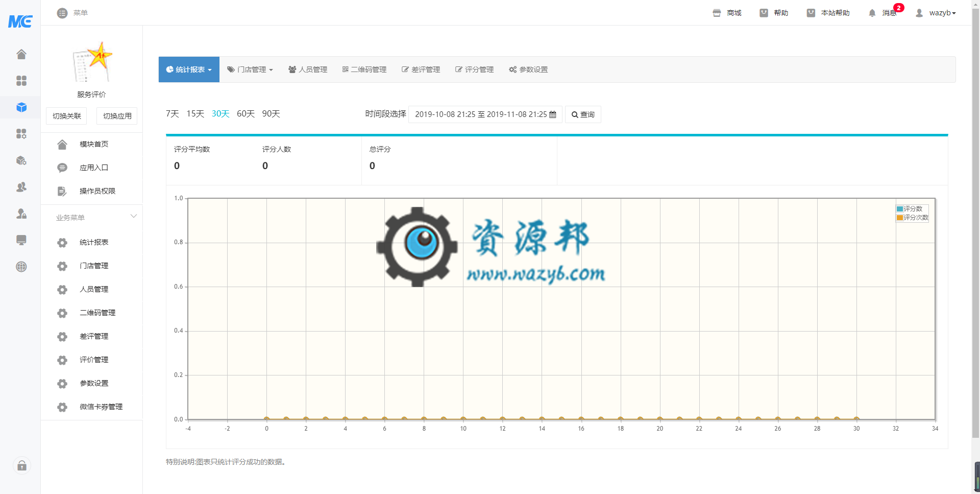Click the user-lock permissions icon in rail

pyautogui.click(x=21, y=214)
